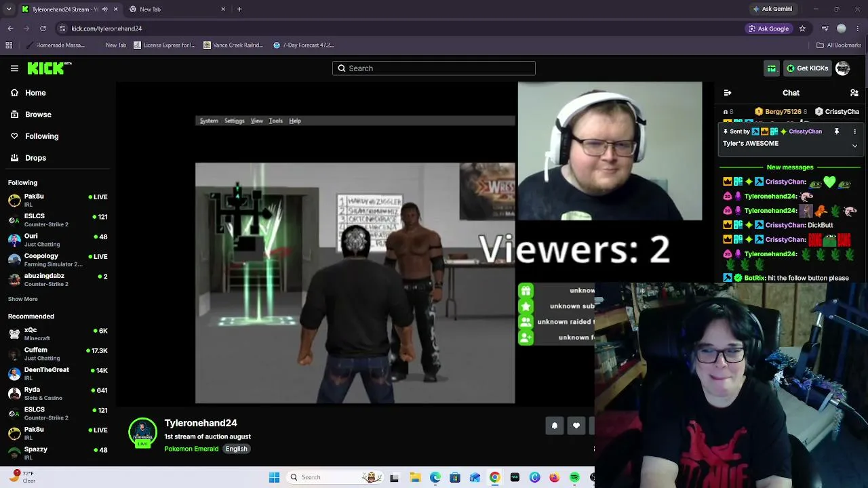Open Firefox from the taskbar
Screen dimensions: 868x488
click(x=555, y=478)
